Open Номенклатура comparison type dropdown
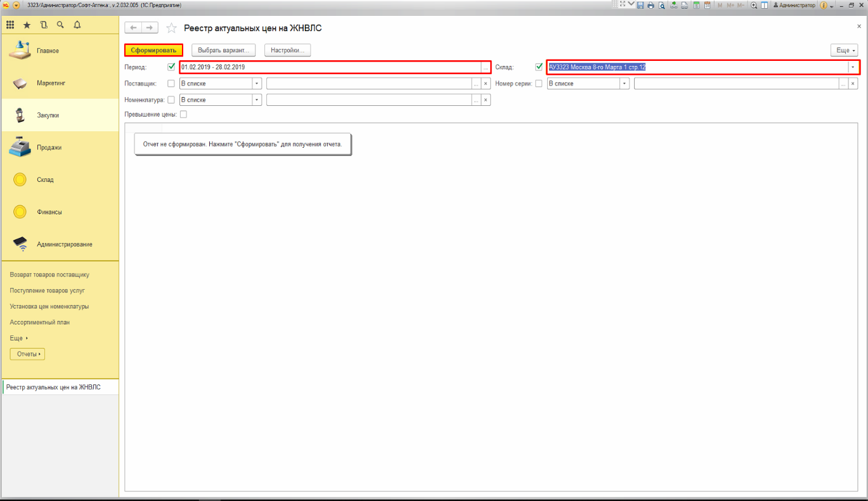Image resolution: width=868 pixels, height=501 pixels. (257, 100)
